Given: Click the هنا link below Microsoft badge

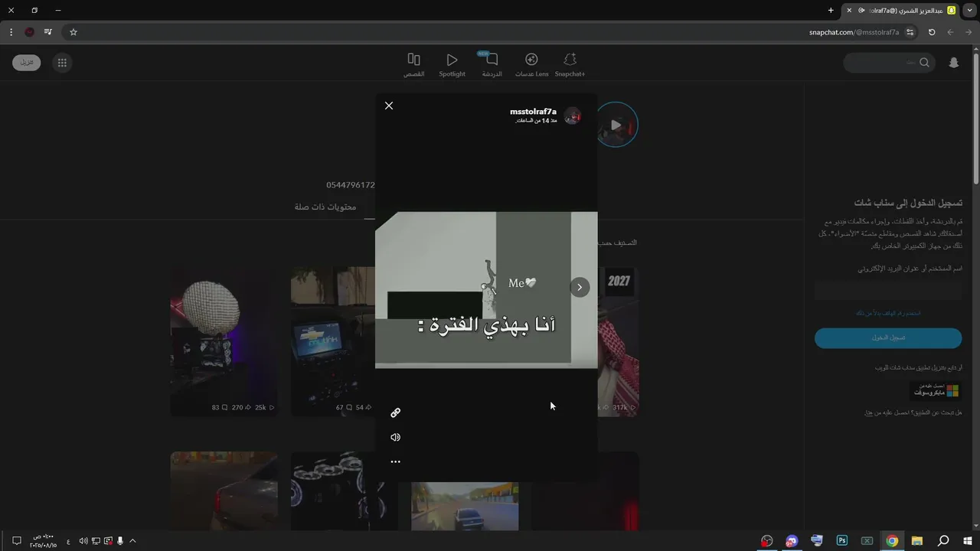Looking at the screenshot, I should [x=869, y=412].
